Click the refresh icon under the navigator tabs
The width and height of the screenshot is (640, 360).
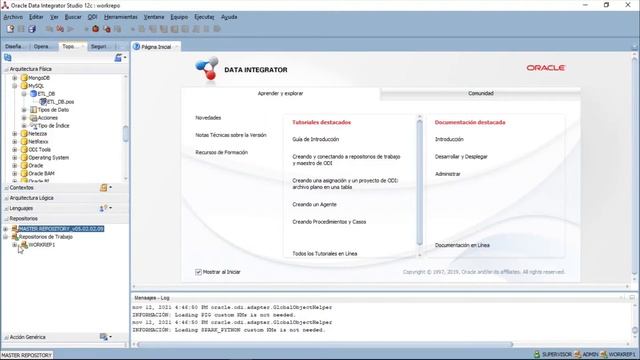[x=7, y=58]
